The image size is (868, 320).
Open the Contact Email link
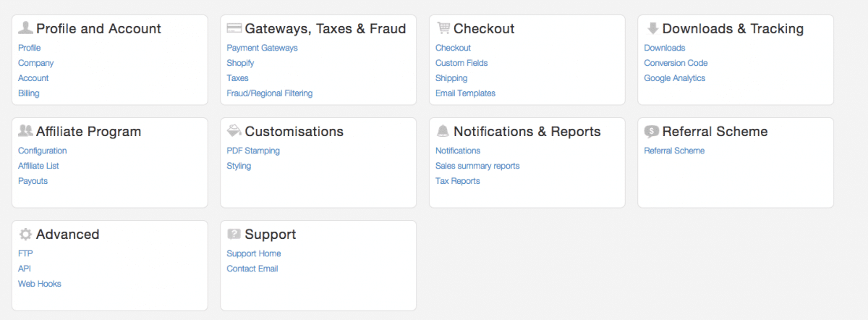252,269
